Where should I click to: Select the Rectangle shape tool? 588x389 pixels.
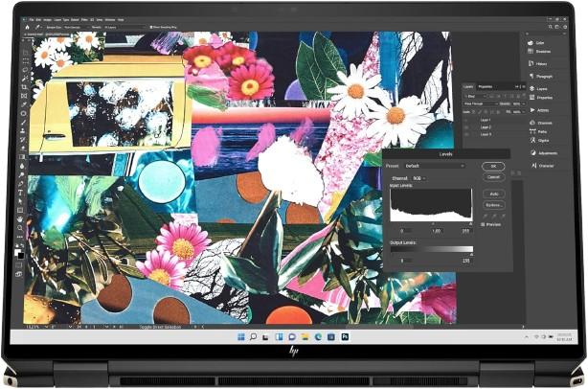tap(20, 210)
